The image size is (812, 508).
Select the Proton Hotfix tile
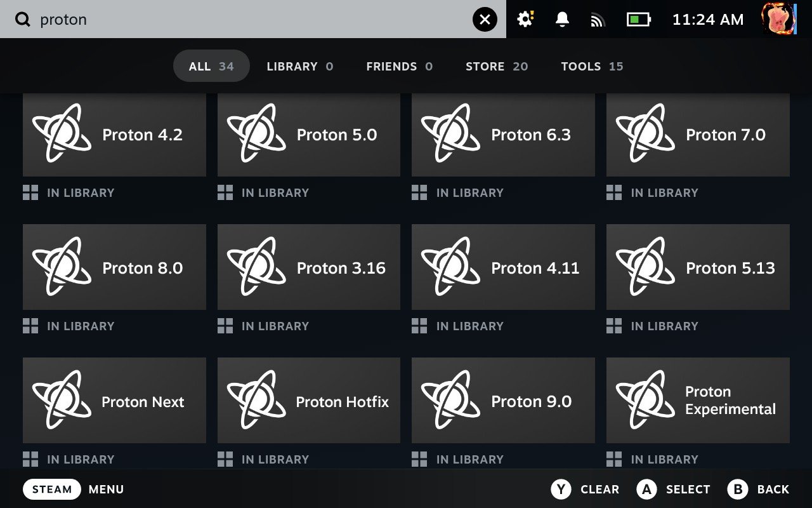[x=308, y=400]
